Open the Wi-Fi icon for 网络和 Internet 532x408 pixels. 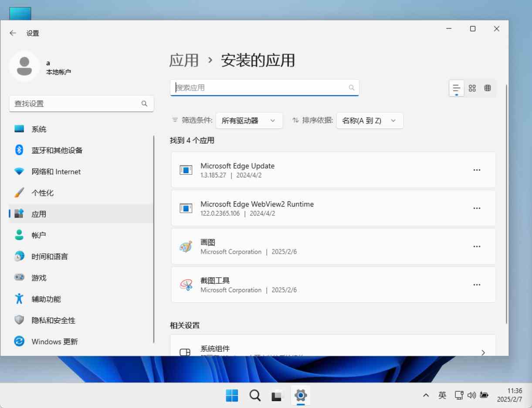19,172
